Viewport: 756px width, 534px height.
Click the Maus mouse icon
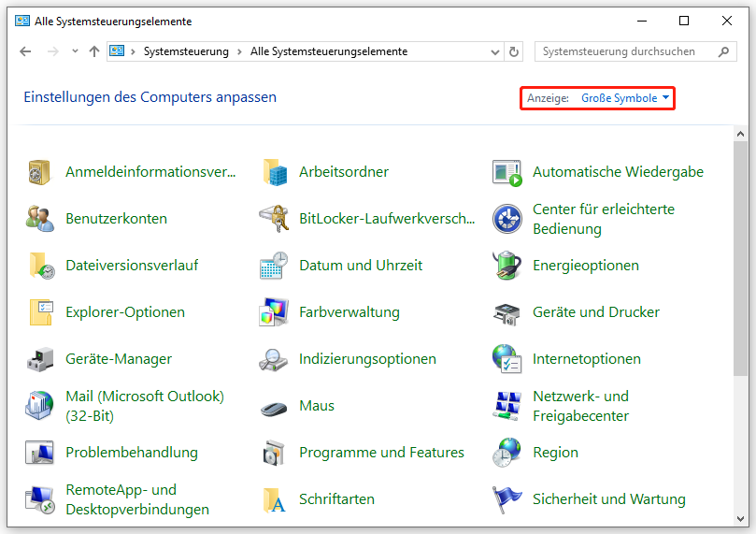[274, 408]
